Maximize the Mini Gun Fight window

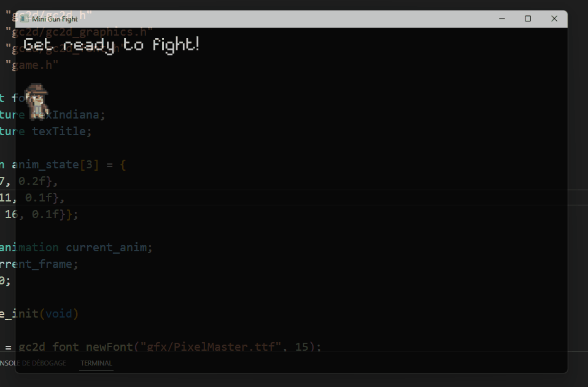tap(528, 19)
